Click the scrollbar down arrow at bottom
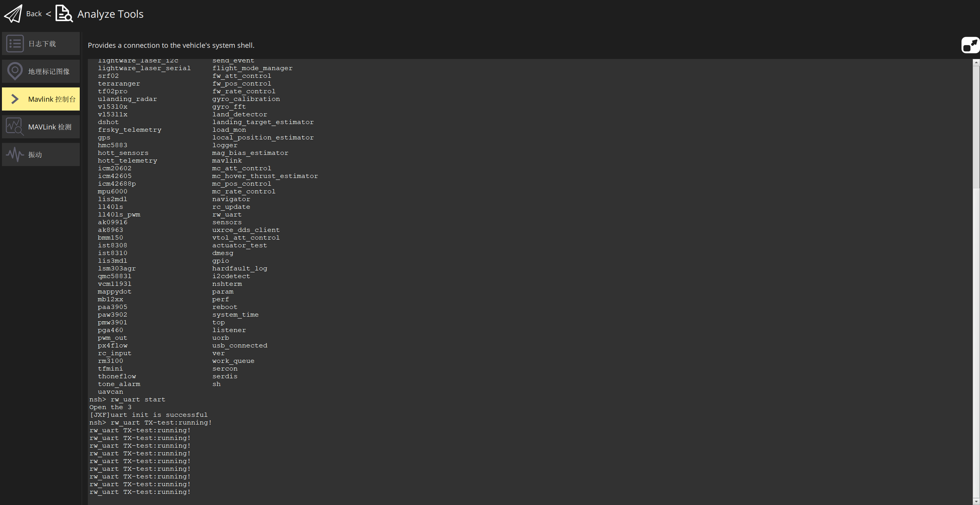 (x=976, y=502)
